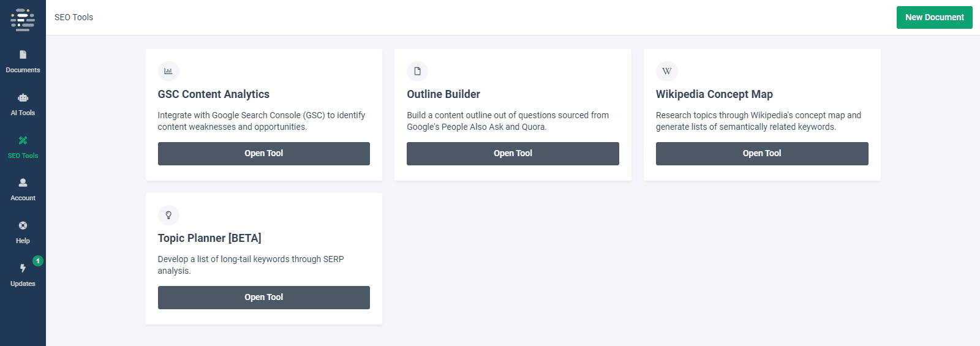Open Tool for GSC Content Analytics
This screenshot has height=346, width=980.
[x=264, y=154]
